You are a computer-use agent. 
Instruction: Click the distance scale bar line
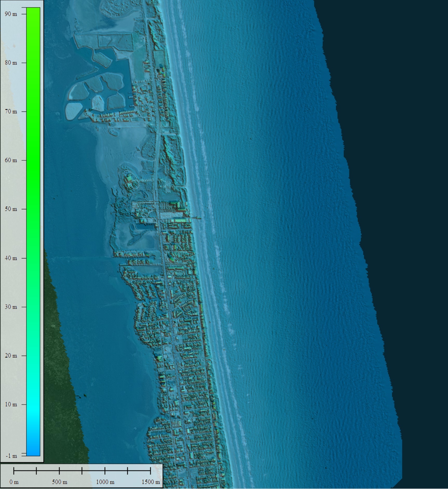[x=82, y=471]
